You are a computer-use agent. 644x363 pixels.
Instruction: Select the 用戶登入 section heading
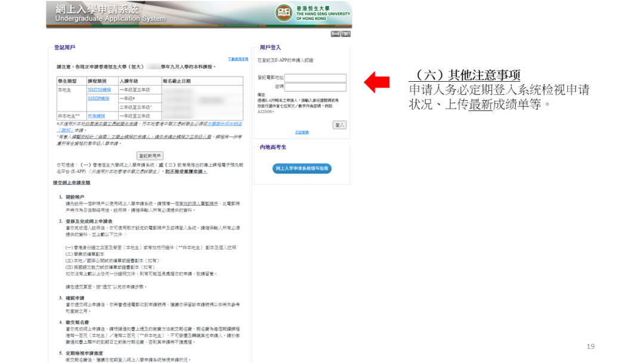click(270, 47)
